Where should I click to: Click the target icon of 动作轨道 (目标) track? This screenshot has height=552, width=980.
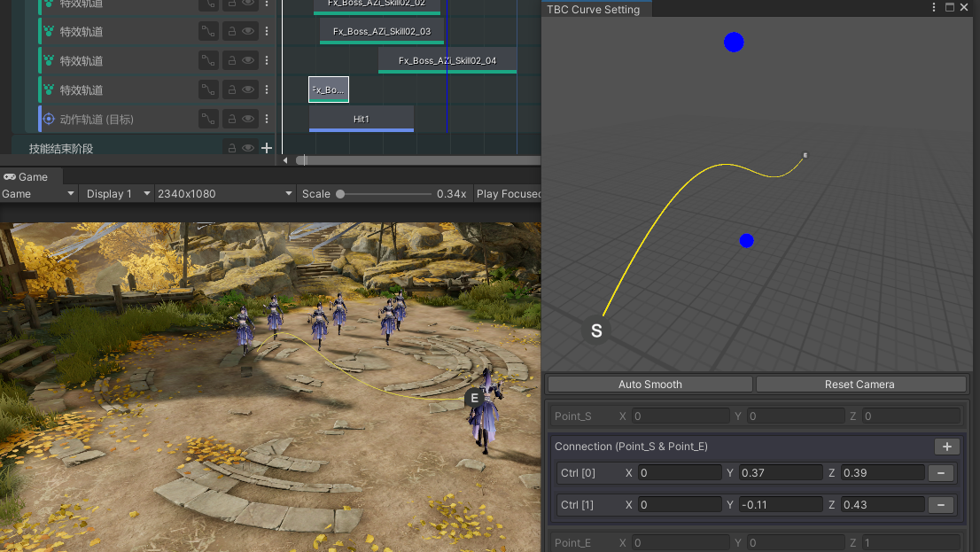click(x=49, y=119)
